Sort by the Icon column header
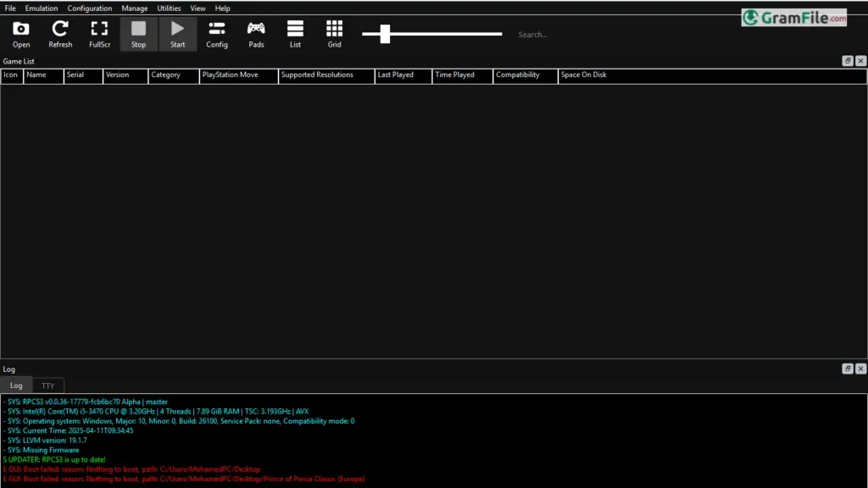The height and width of the screenshot is (488, 868). 12,75
